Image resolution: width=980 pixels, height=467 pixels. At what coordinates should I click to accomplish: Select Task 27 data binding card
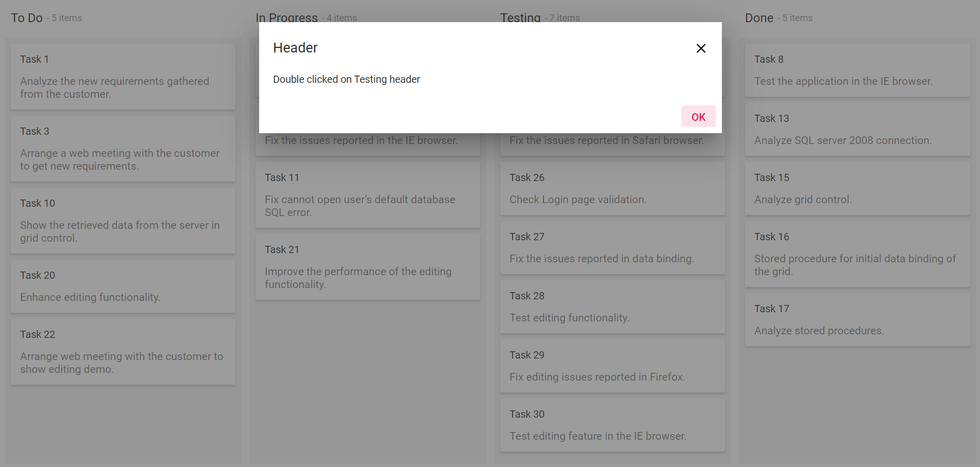(613, 248)
